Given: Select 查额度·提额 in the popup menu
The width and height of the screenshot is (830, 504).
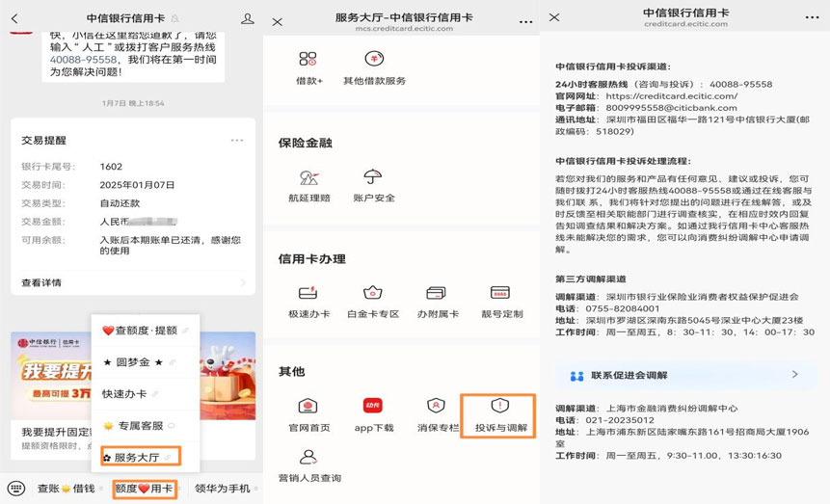Looking at the screenshot, I should [146, 331].
